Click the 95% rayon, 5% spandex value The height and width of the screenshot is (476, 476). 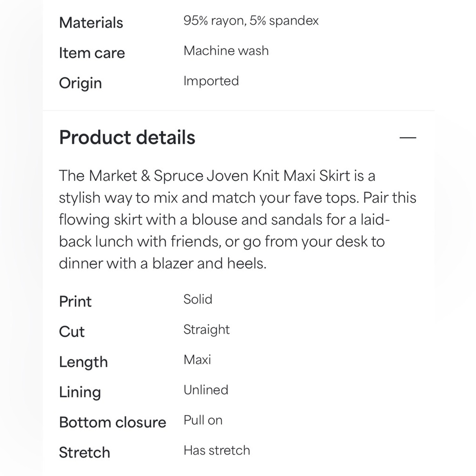[251, 20]
